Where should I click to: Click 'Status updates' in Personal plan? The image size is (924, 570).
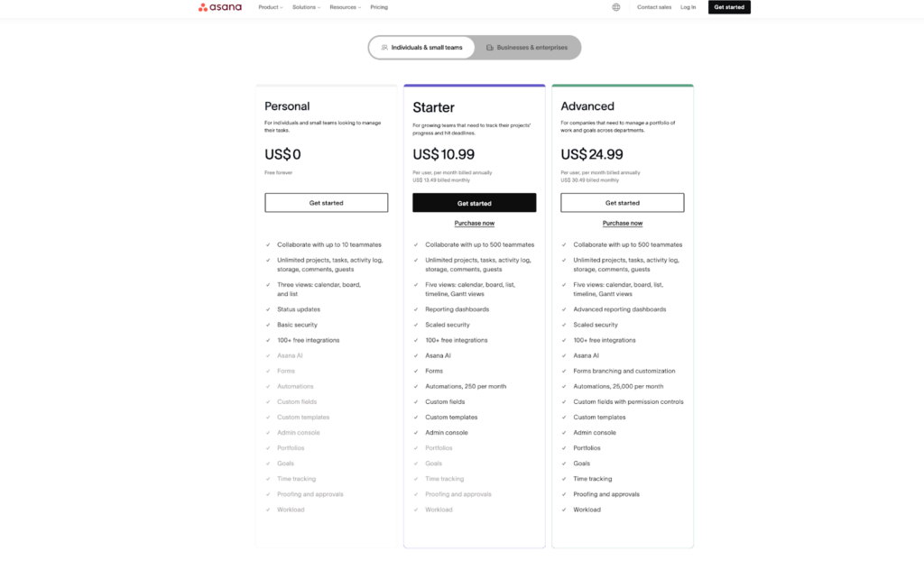[x=299, y=309]
